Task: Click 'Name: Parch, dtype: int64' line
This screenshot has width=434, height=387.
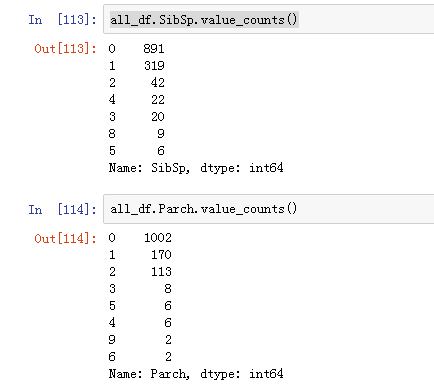Action: click(x=196, y=374)
